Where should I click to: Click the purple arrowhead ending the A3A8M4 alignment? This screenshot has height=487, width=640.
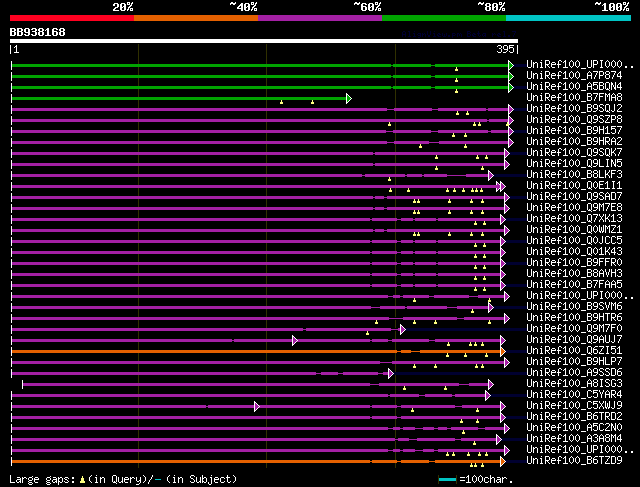pos(499,440)
